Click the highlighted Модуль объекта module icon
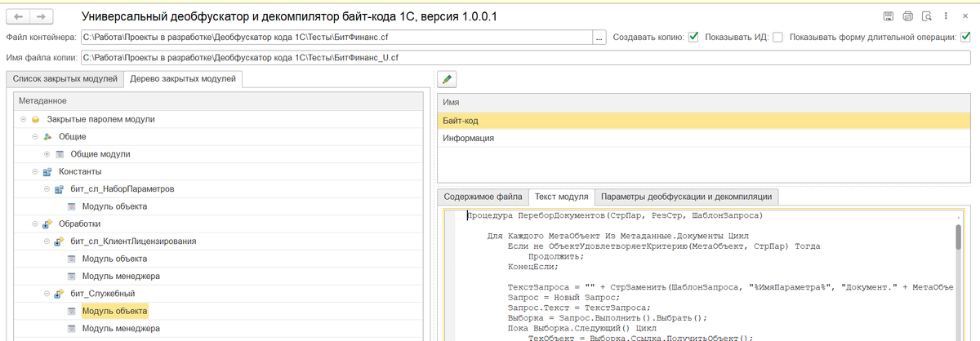The height and width of the screenshot is (341, 980). 71,311
